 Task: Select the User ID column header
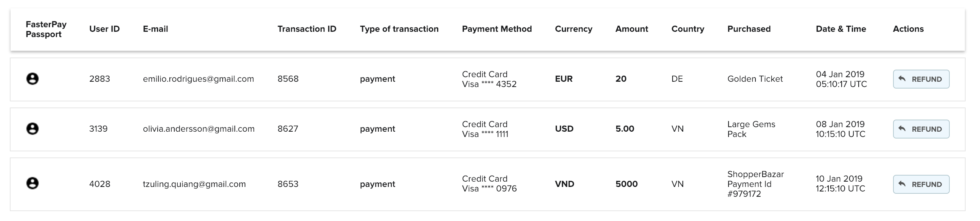(104, 29)
